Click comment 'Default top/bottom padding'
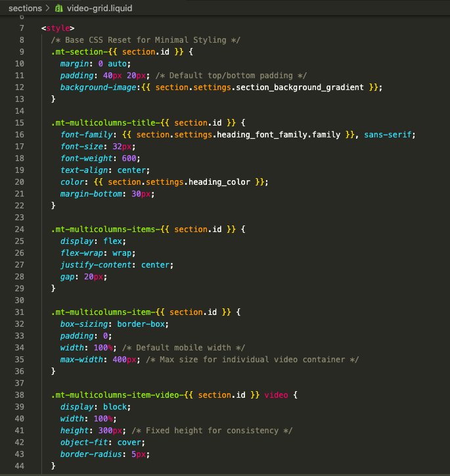This screenshot has width=450, height=476. click(x=231, y=76)
